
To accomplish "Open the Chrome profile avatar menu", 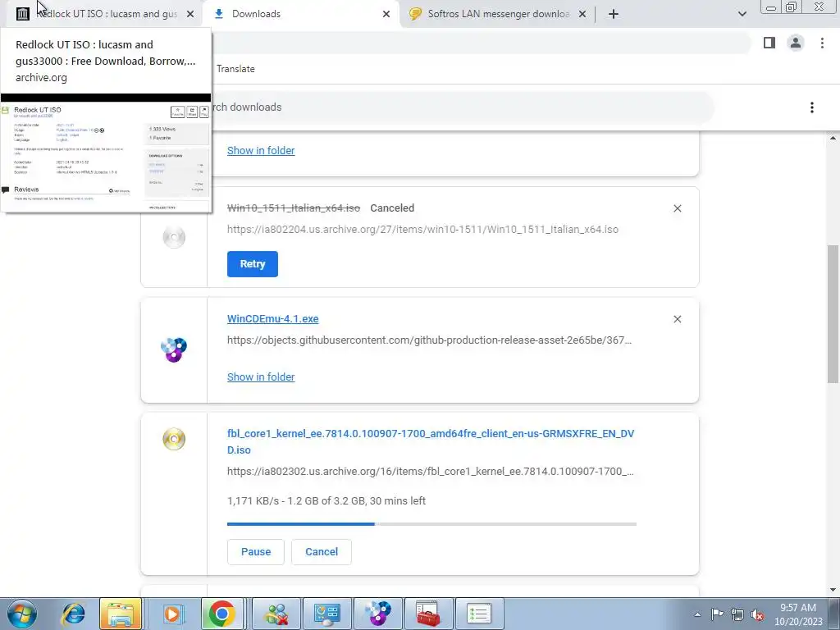I will (796, 43).
